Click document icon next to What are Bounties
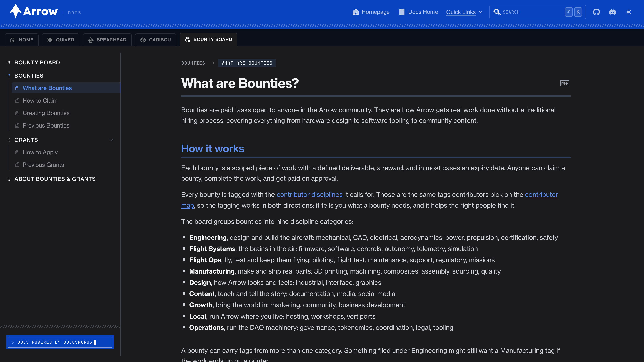Image resolution: width=644 pixels, height=362 pixels. tap(17, 88)
